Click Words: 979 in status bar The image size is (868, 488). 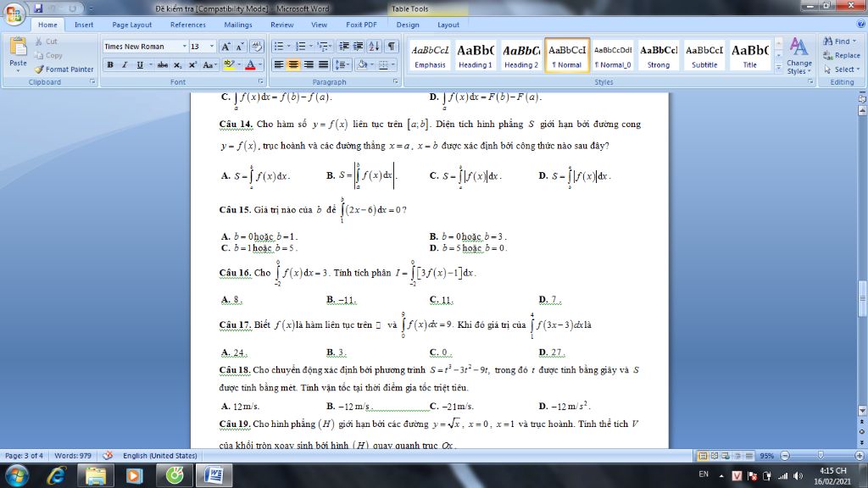point(73,456)
